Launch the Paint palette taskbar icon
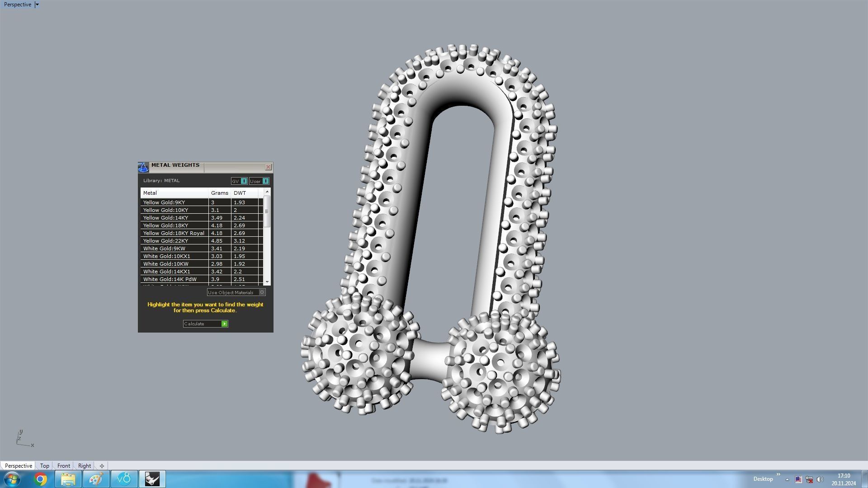Viewport: 868px width, 488px height. click(x=96, y=479)
